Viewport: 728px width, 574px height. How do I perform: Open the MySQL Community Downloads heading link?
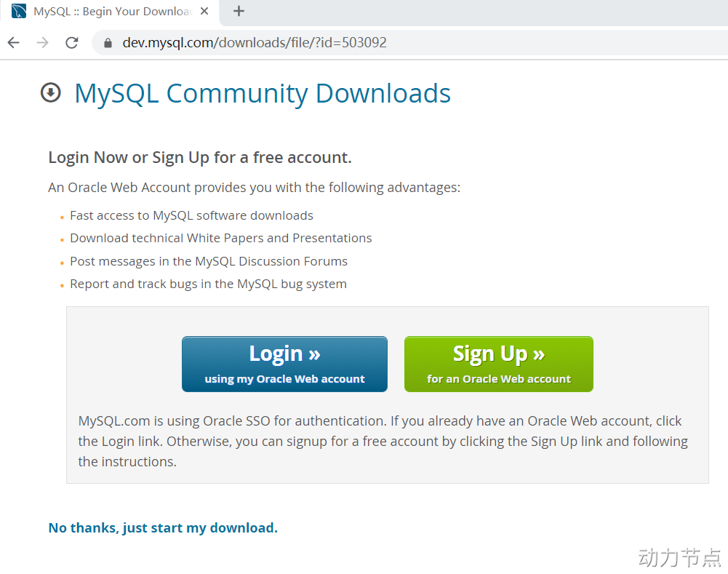(263, 93)
